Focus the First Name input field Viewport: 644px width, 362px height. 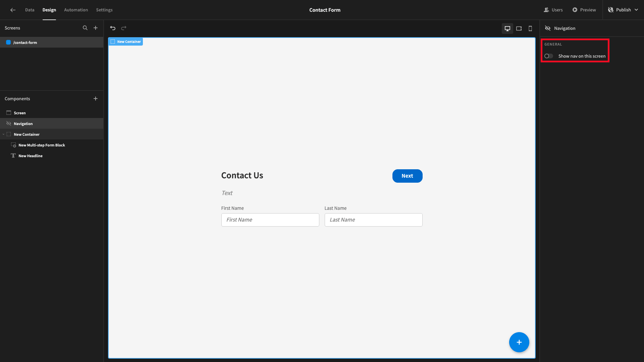[x=270, y=220]
